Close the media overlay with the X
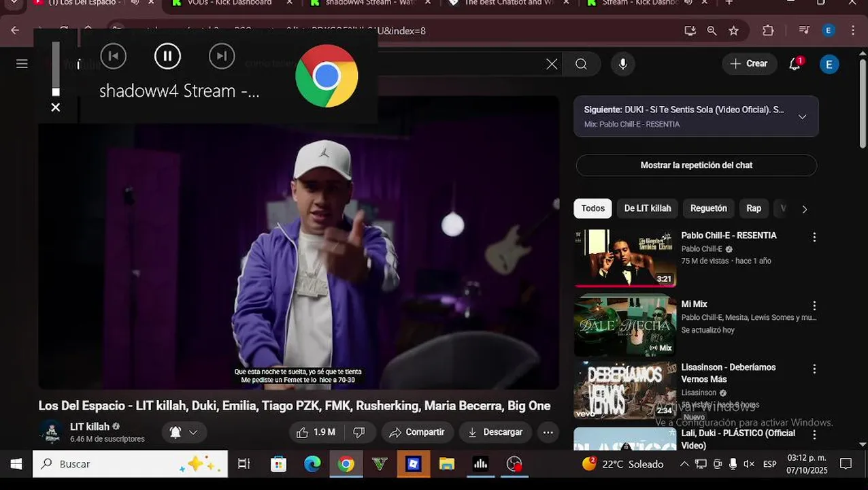Screen dimensions: 868x490 pyautogui.click(x=56, y=108)
